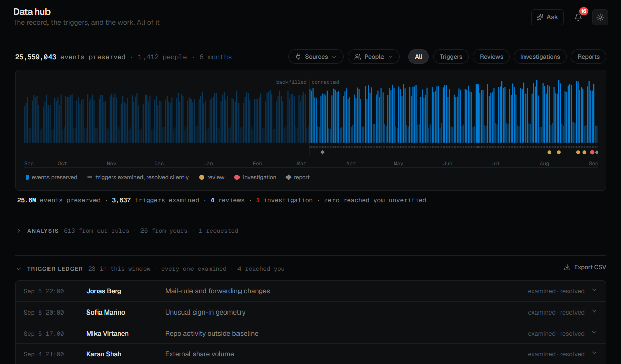
Task: Switch to the Investigations tab
Action: [540, 57]
